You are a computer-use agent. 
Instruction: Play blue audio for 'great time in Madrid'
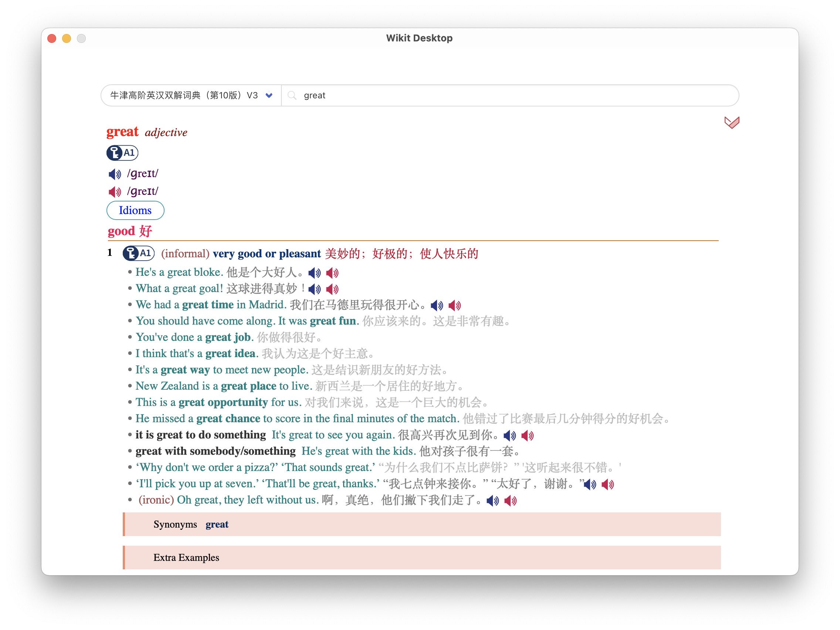(x=437, y=305)
